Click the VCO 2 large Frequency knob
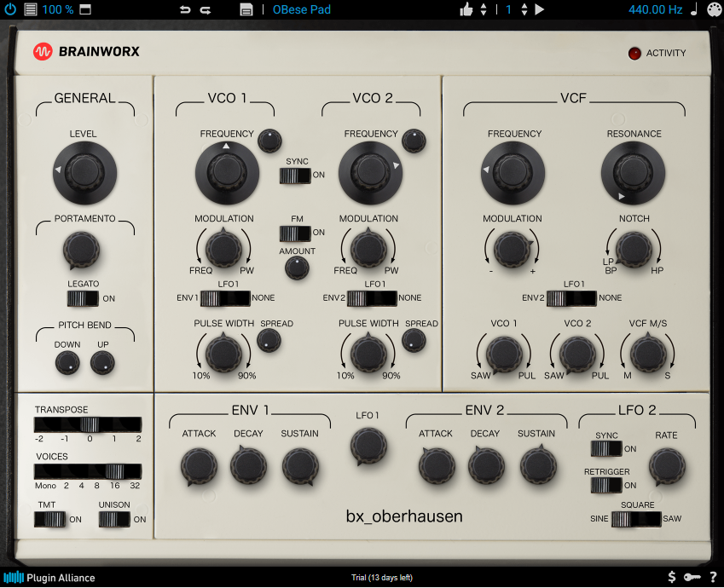 (x=370, y=173)
